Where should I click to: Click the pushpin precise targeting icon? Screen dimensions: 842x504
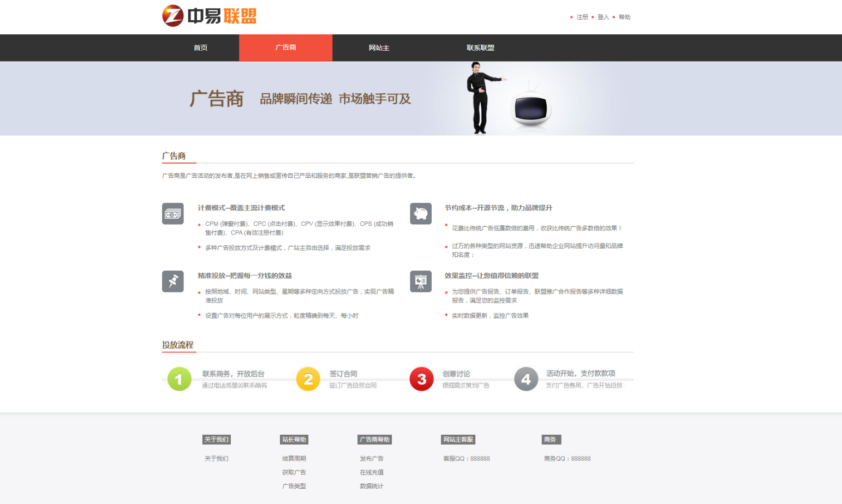172,281
